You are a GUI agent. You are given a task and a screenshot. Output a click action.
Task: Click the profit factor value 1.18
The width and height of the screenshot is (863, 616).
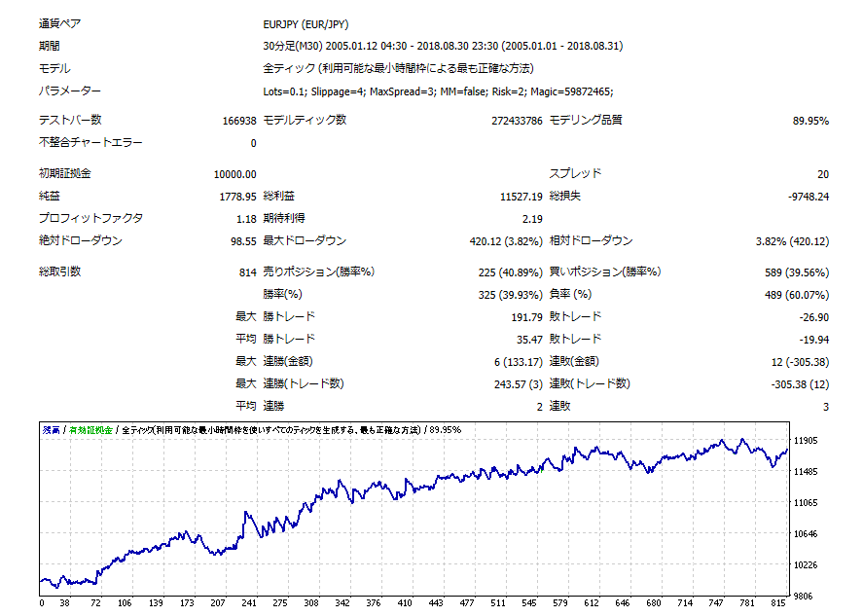click(246, 219)
